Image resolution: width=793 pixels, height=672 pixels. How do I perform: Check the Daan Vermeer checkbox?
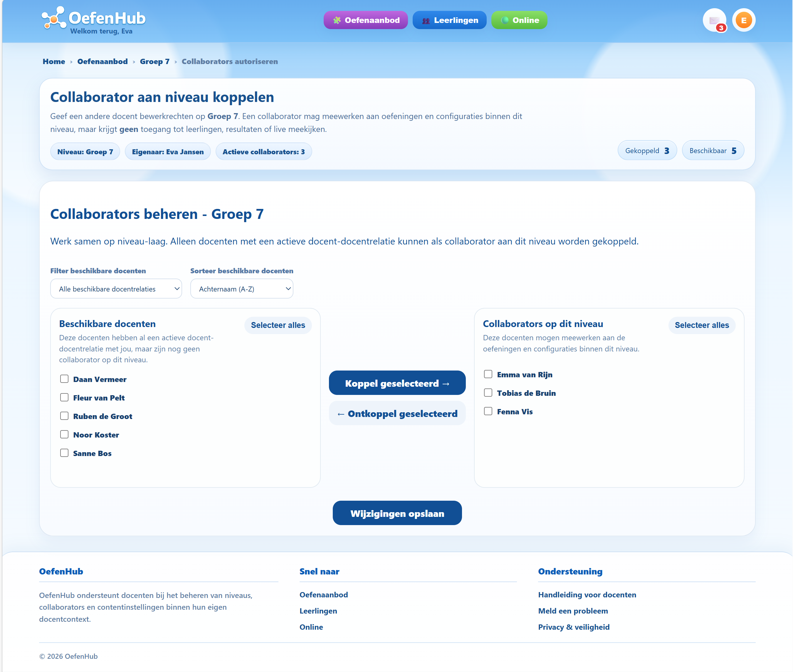click(64, 379)
